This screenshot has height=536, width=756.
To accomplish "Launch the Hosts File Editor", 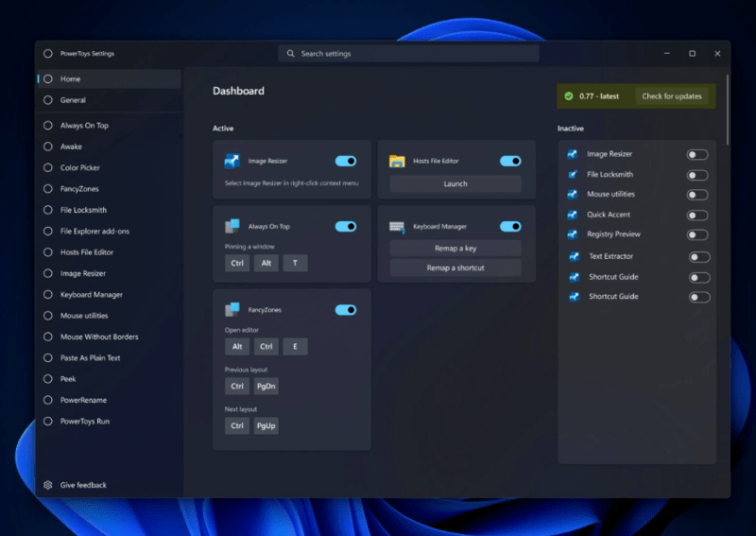I will (455, 183).
